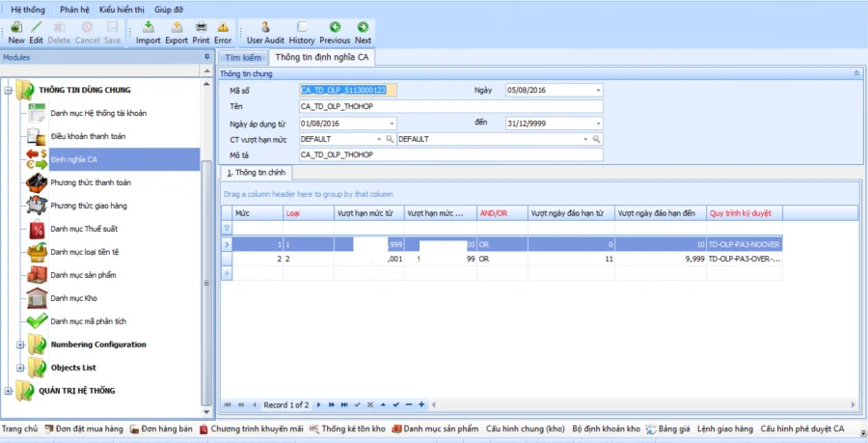Switch to Tìm kiếm tab
This screenshot has width=868, height=443.
click(243, 58)
